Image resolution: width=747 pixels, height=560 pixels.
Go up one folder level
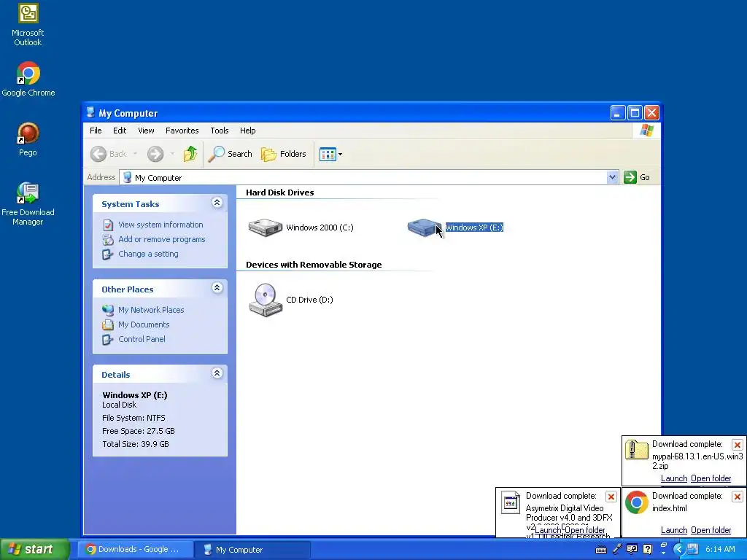point(190,154)
